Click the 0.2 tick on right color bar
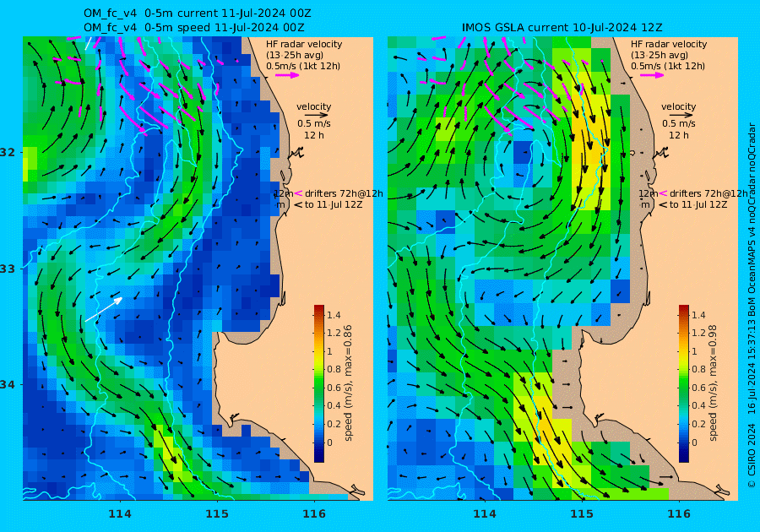The image size is (760, 532). pos(698,424)
